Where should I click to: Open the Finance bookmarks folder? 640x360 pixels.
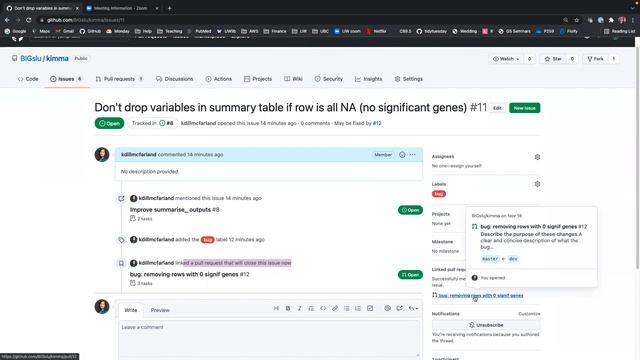[x=275, y=31]
